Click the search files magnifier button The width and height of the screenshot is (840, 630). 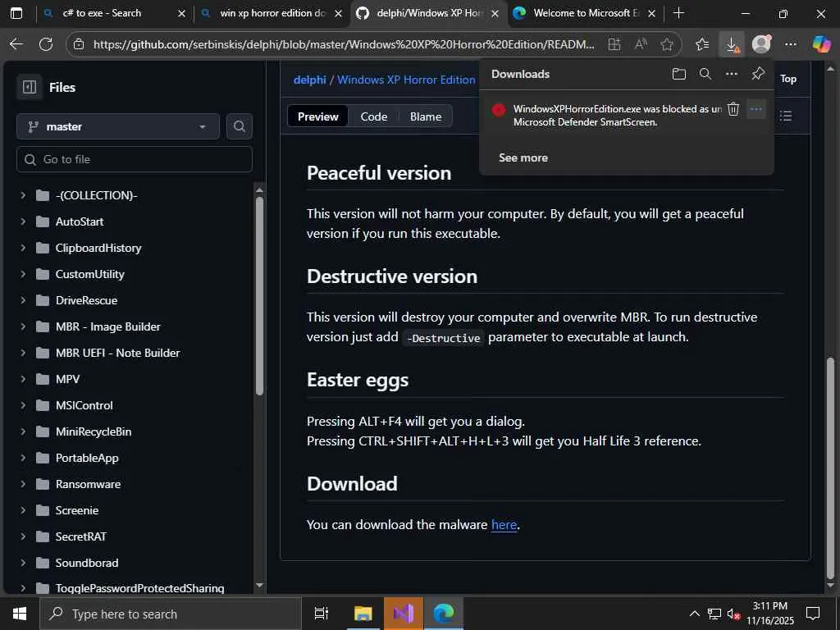pos(240,126)
